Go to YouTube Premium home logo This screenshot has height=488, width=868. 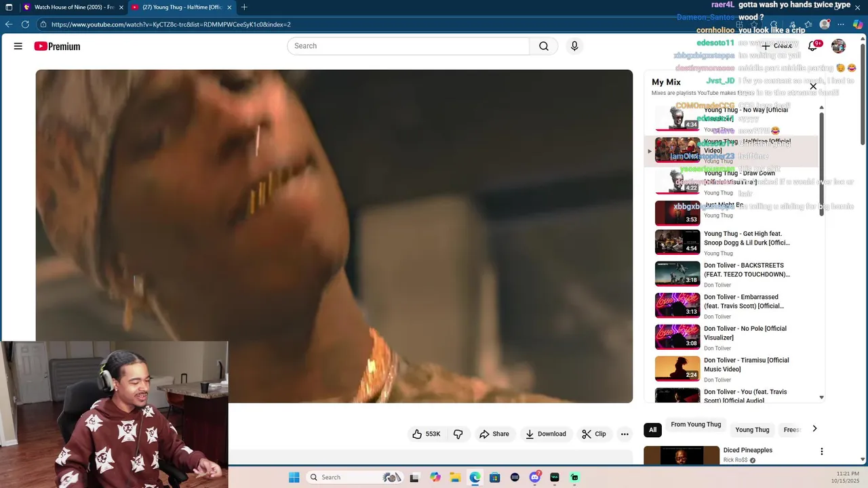click(x=57, y=46)
